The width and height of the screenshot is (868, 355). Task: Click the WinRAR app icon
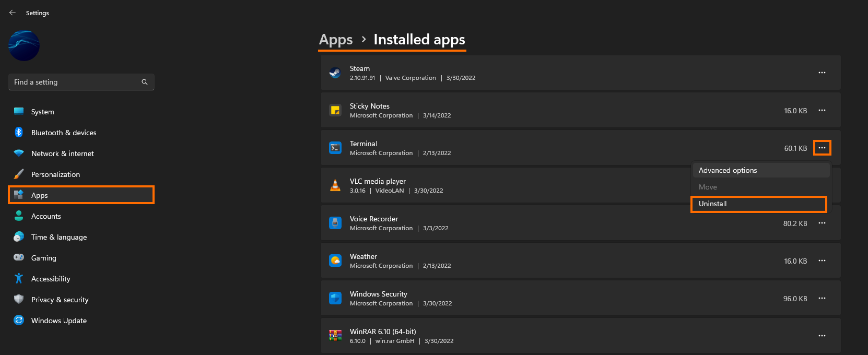pos(335,336)
